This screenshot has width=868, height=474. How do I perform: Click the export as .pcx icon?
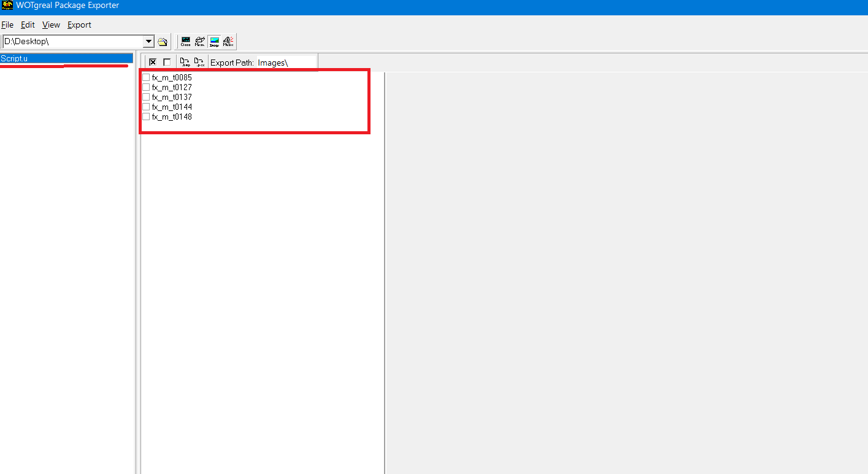199,62
